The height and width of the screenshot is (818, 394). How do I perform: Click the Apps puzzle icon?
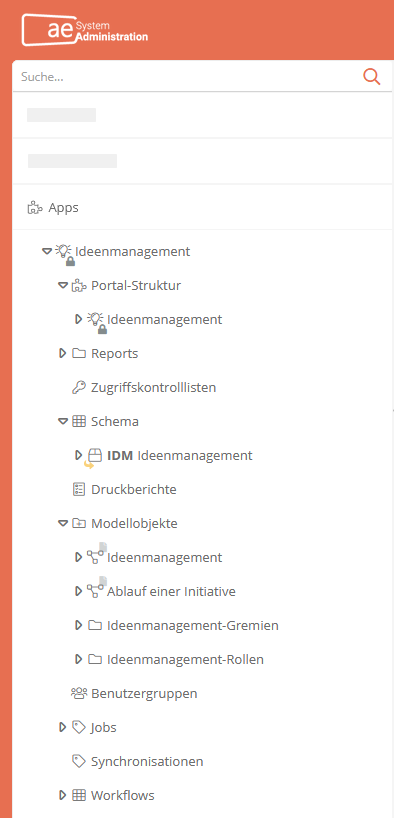click(34, 208)
